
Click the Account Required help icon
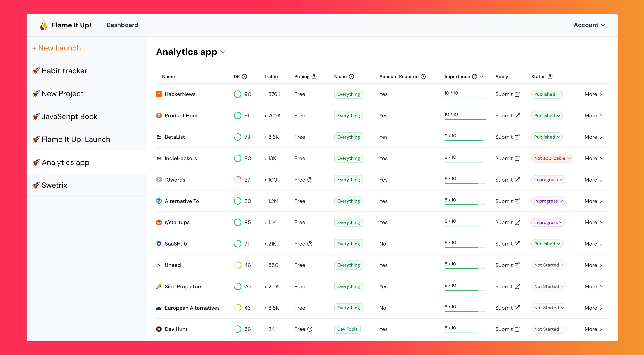423,76
